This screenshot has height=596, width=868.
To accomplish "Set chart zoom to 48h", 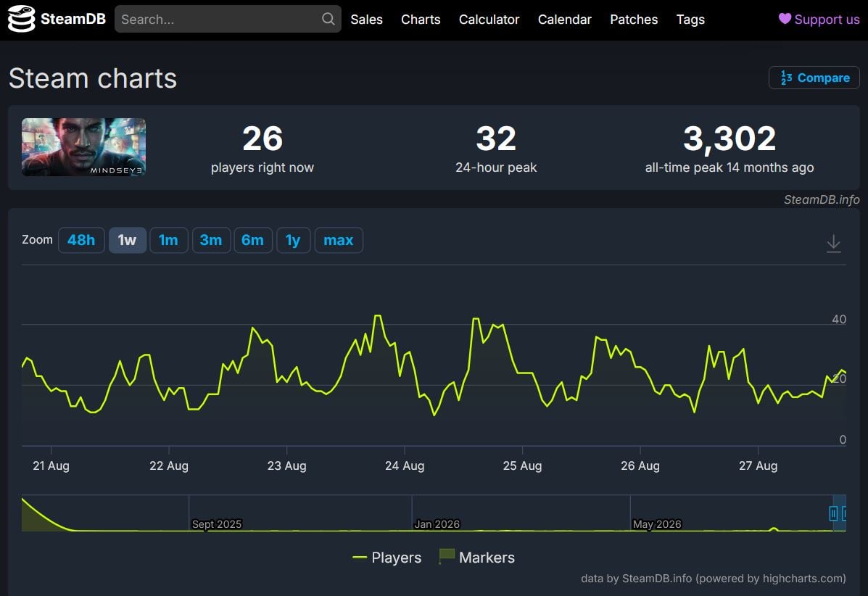I will click(x=81, y=240).
